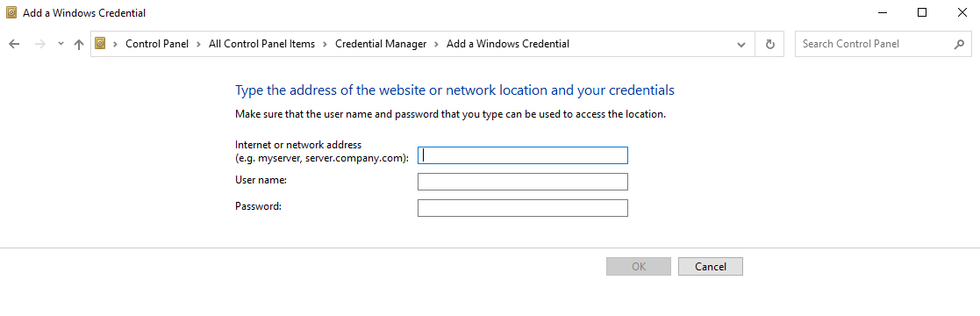Focus the User name field
This screenshot has height=316, width=980.
pos(523,182)
